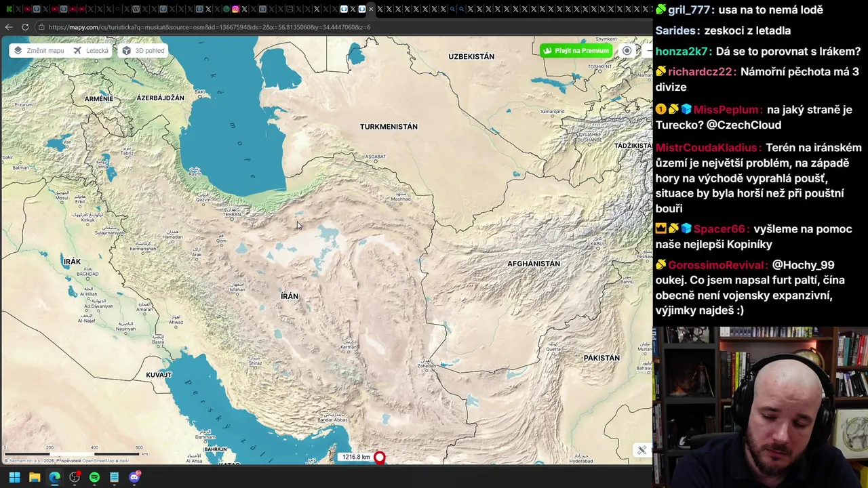The height and width of the screenshot is (488, 868).
Task: Open Discord from the taskbar
Action: (x=134, y=477)
